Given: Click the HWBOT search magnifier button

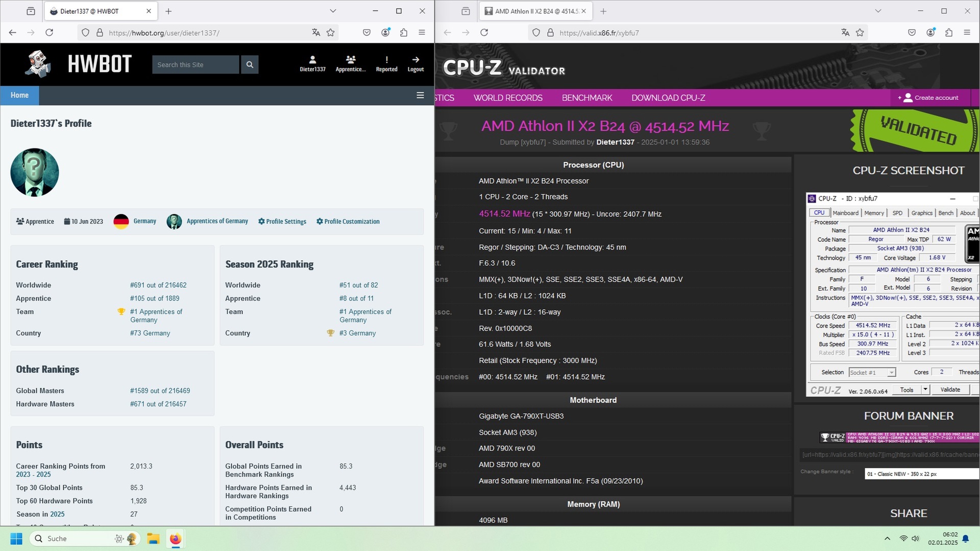Looking at the screenshot, I should click(x=250, y=65).
